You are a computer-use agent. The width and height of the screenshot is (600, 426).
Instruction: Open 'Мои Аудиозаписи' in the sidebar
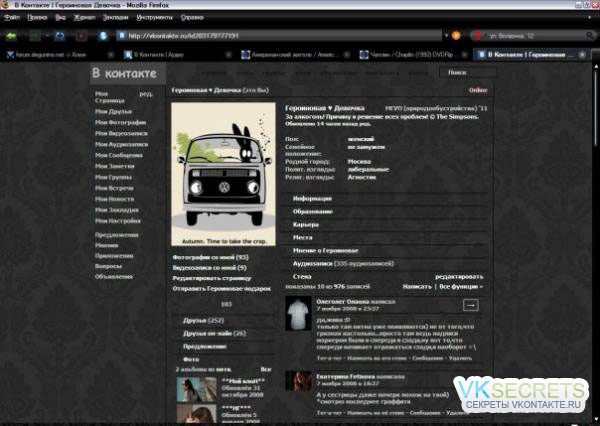pyautogui.click(x=121, y=144)
